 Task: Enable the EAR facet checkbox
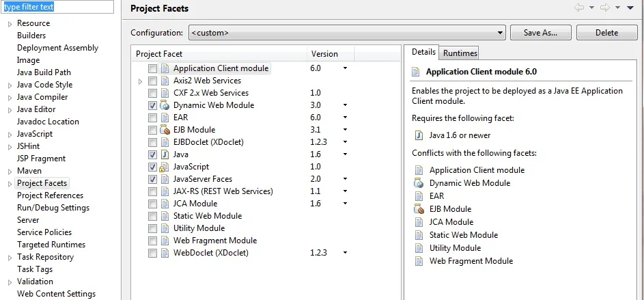pyautogui.click(x=152, y=118)
